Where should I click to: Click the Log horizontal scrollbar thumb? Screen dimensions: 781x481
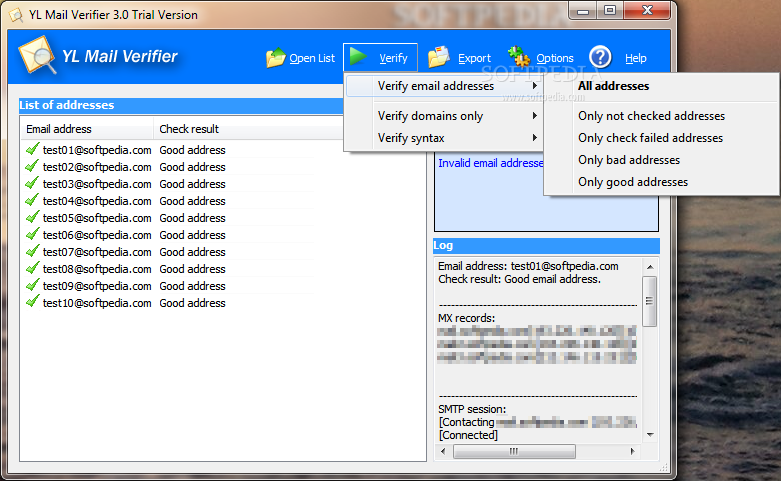(x=514, y=451)
